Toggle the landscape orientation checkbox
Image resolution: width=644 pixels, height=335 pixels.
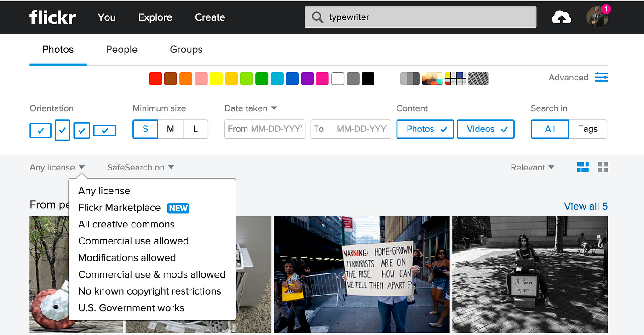[40, 131]
